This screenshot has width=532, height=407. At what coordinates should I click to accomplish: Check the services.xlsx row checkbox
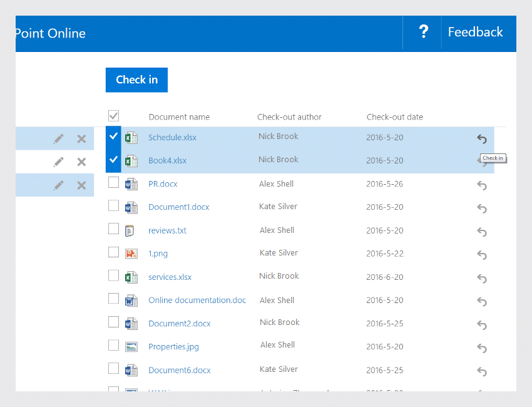click(114, 276)
